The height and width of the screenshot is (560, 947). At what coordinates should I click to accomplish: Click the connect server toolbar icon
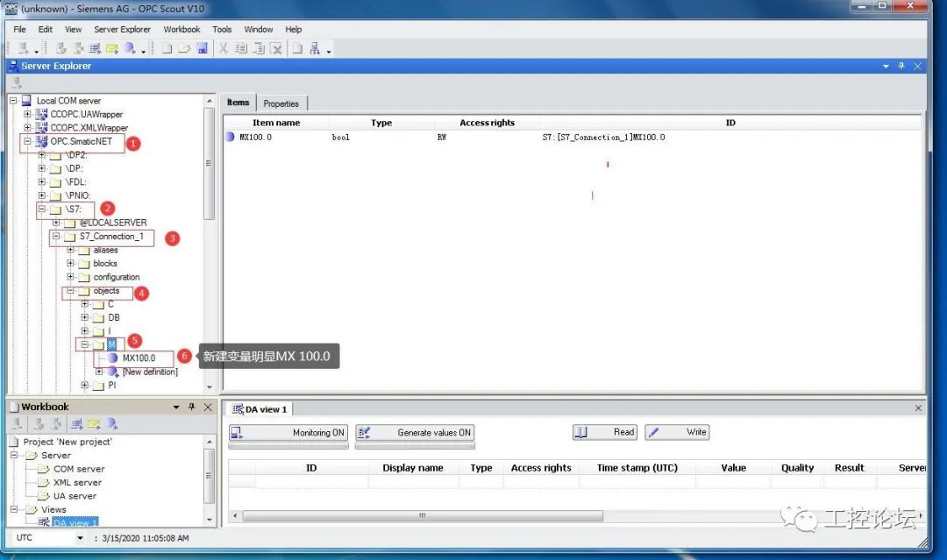(61, 48)
